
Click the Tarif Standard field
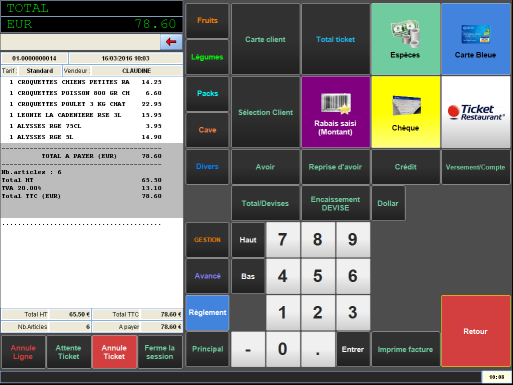point(40,71)
